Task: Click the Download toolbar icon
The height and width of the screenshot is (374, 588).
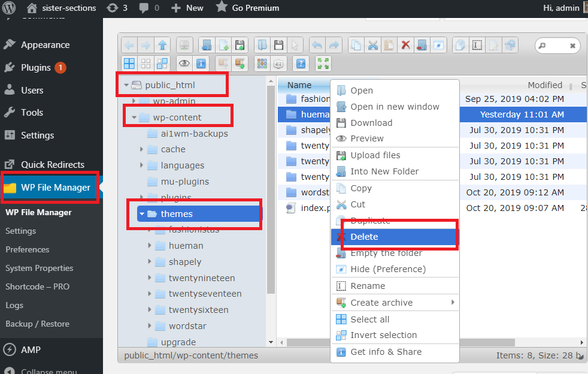Action: point(278,46)
